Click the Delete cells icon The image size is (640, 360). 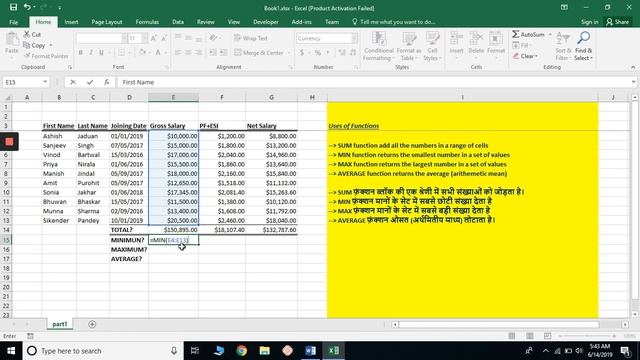click(476, 39)
